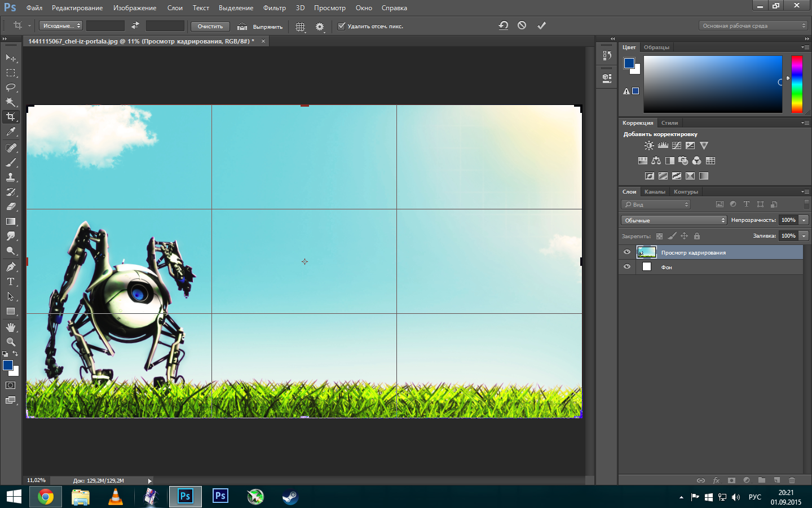
Task: Lock transparent pixels of layer
Action: click(x=659, y=236)
